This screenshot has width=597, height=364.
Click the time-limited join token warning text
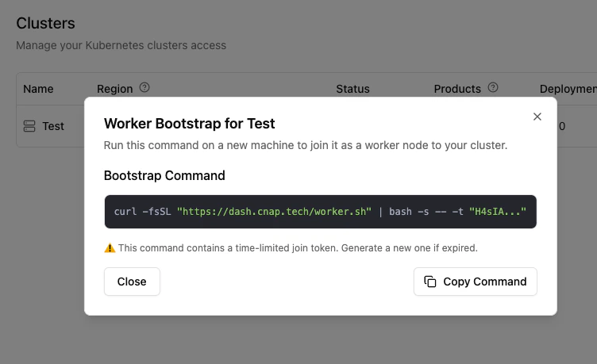click(x=298, y=248)
